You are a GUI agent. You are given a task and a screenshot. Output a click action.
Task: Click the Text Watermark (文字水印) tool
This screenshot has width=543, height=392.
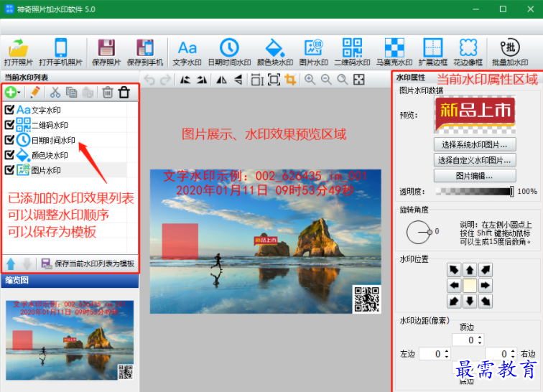pyautogui.click(x=187, y=52)
